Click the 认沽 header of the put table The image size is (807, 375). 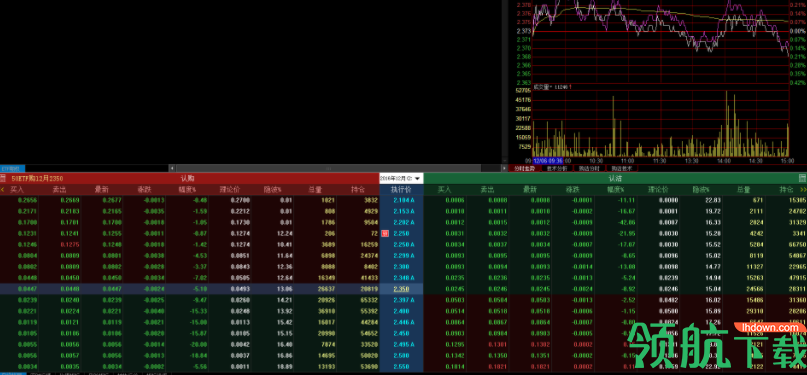tap(615, 178)
